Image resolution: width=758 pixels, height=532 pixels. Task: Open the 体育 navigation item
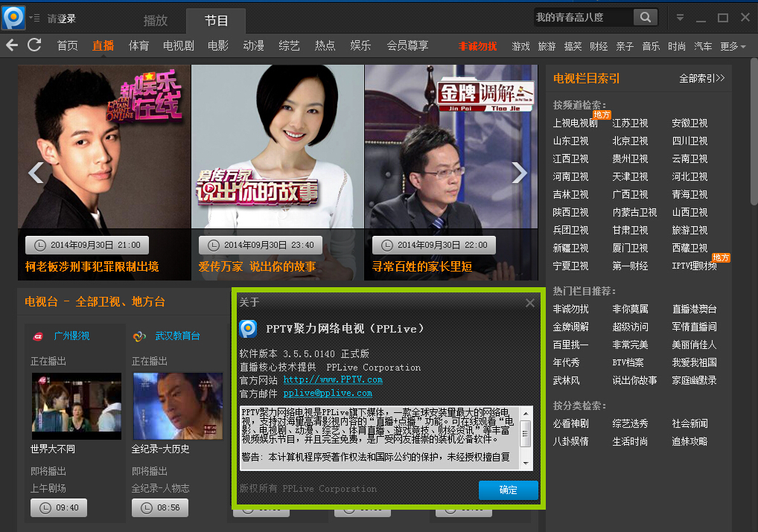138,46
